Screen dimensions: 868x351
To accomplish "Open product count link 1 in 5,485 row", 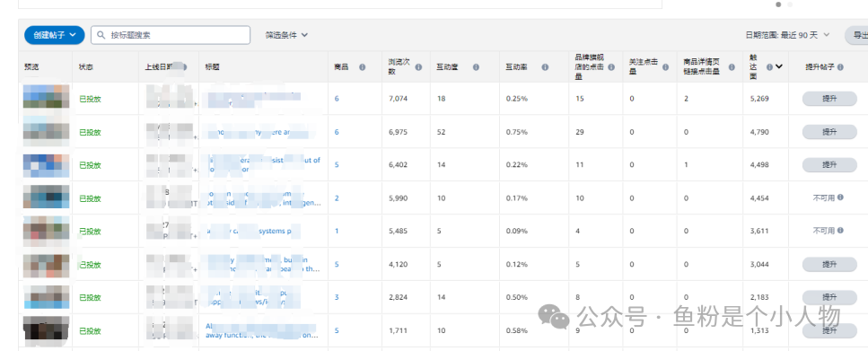I will point(337,231).
